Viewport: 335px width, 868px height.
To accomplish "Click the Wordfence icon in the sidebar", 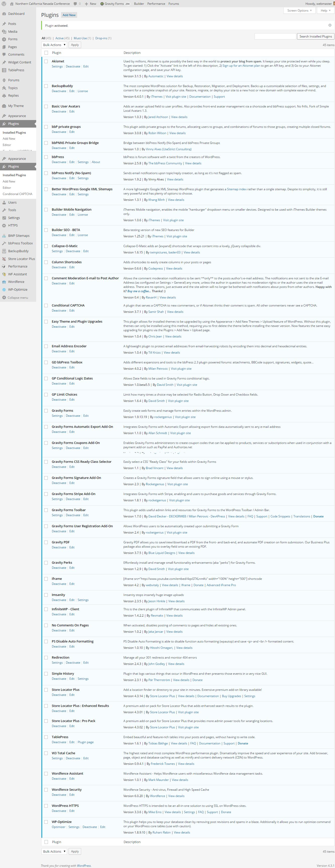I will [4, 282].
